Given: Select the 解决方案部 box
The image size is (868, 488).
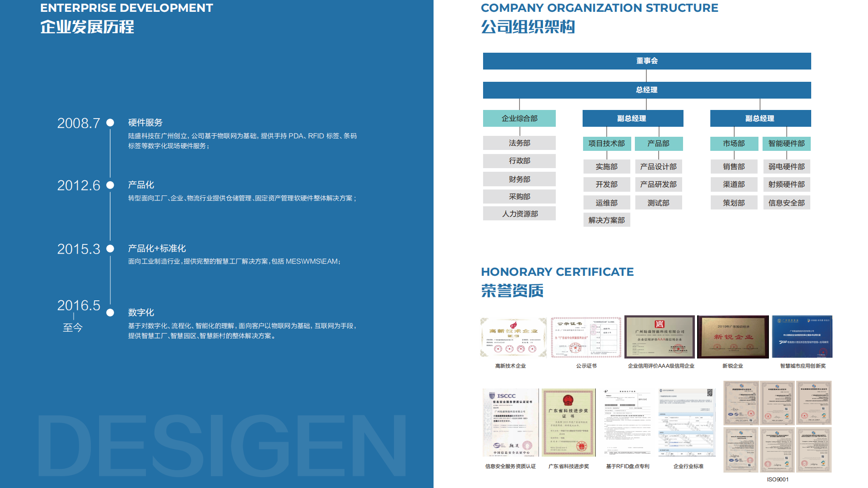Looking at the screenshot, I should tap(606, 220).
